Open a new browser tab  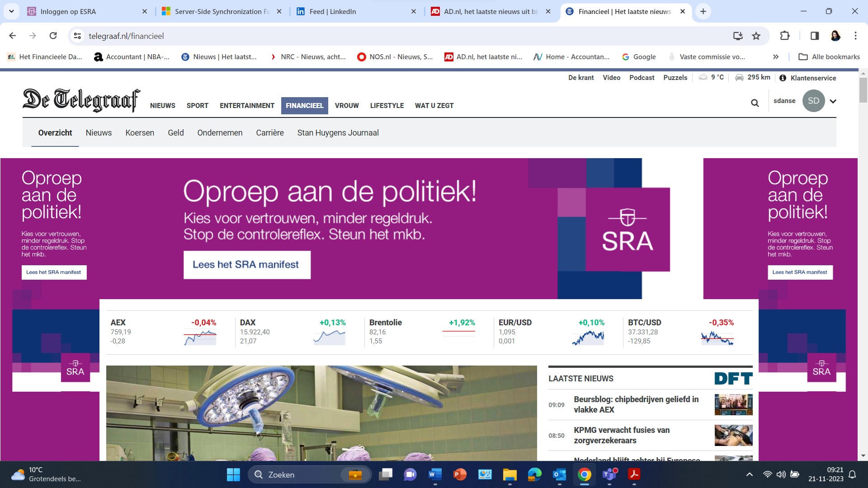[x=703, y=11]
